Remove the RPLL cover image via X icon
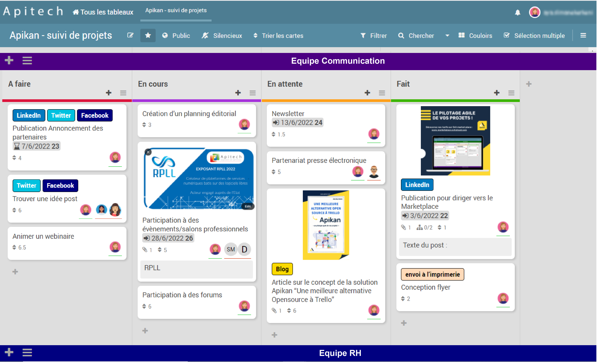This screenshot has width=598, height=364. [x=148, y=152]
